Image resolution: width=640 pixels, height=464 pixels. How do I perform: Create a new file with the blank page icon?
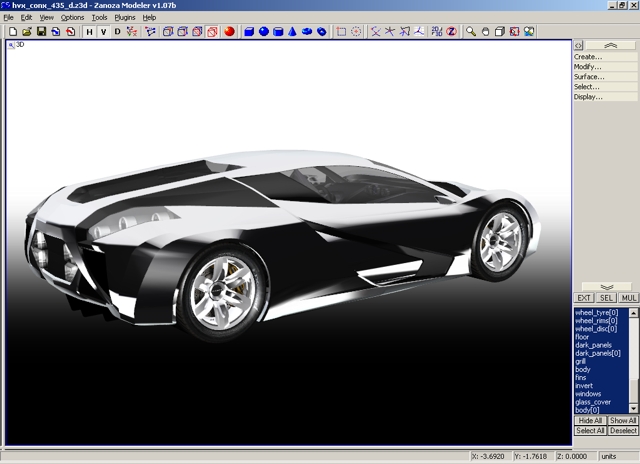pos(13,31)
